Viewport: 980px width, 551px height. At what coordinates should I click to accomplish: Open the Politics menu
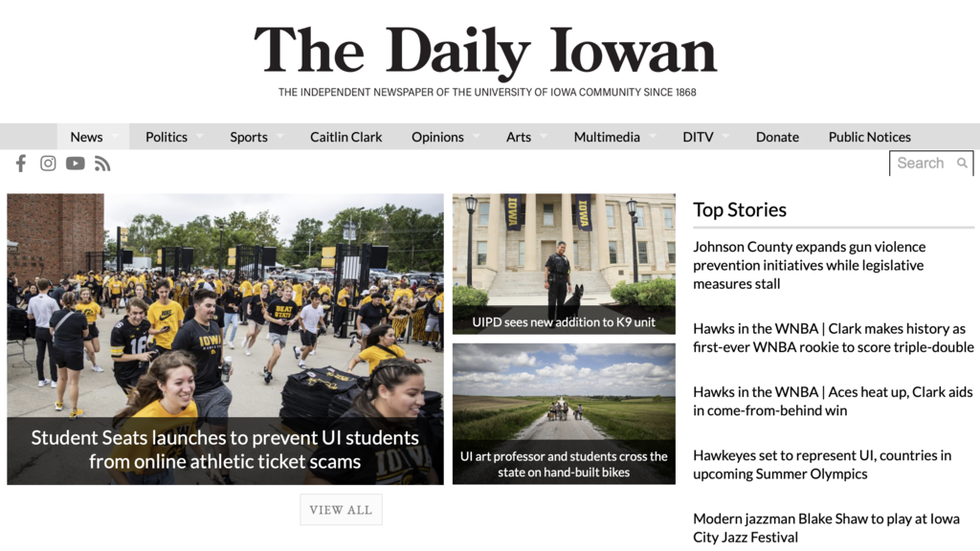(167, 137)
